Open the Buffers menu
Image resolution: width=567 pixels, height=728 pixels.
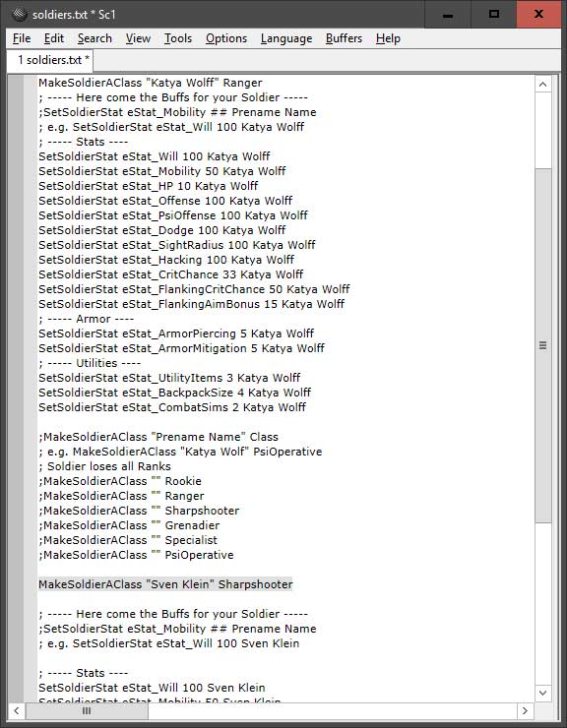[x=344, y=38]
